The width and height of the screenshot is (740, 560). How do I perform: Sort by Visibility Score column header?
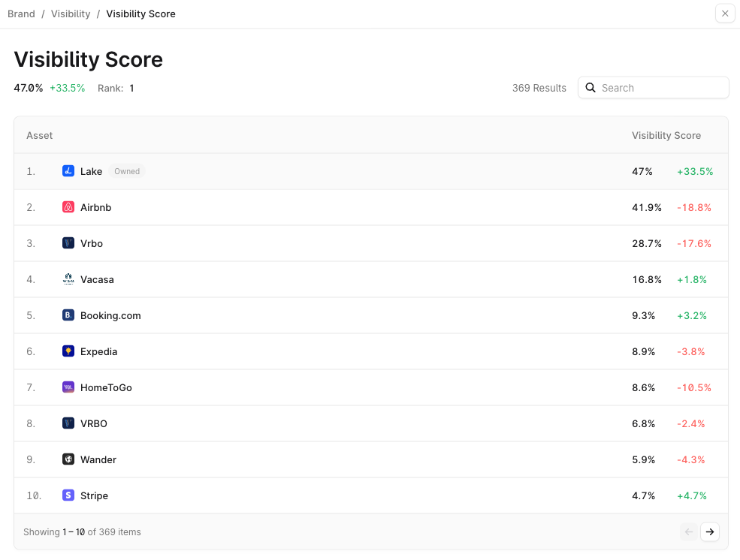pos(666,135)
